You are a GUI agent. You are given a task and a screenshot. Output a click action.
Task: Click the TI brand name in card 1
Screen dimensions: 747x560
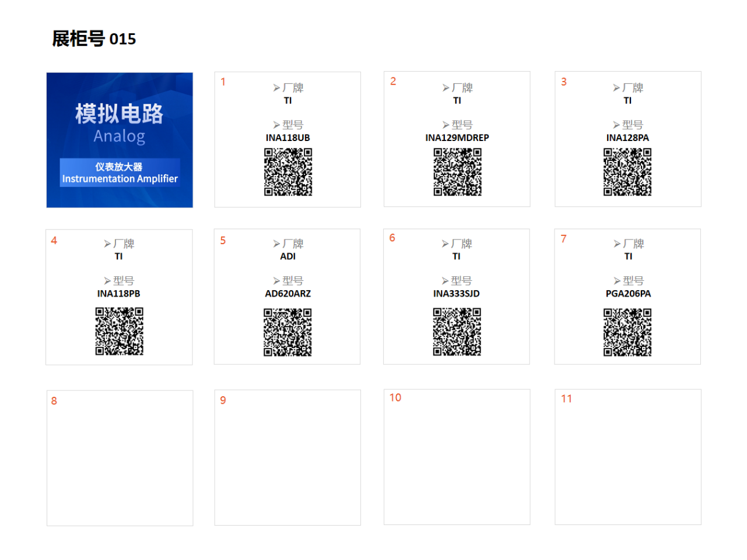288,101
